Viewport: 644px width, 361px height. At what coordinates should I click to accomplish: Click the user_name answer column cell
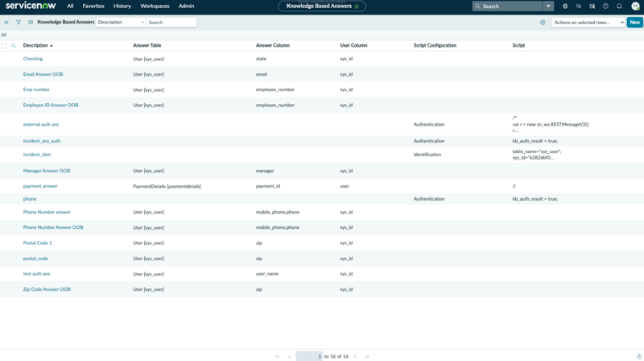click(267, 274)
